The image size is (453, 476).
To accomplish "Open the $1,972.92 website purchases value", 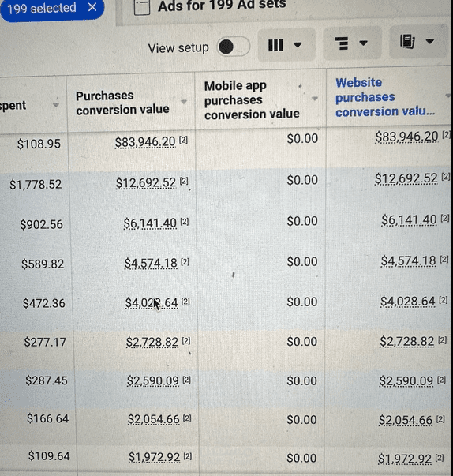I will click(404, 459).
